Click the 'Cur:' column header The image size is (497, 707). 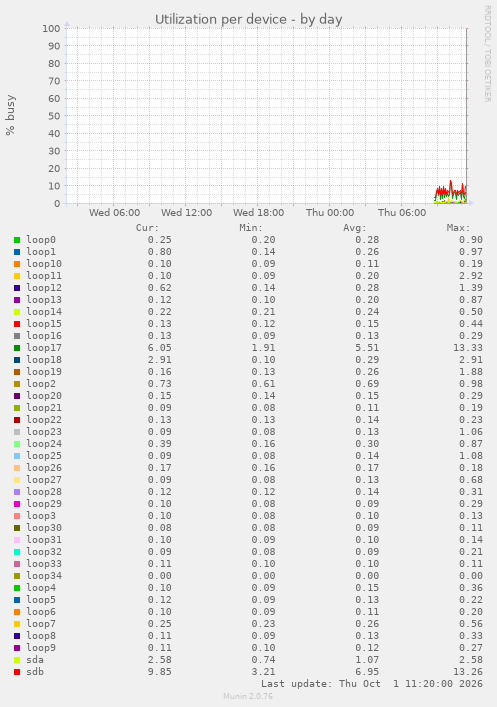147,228
